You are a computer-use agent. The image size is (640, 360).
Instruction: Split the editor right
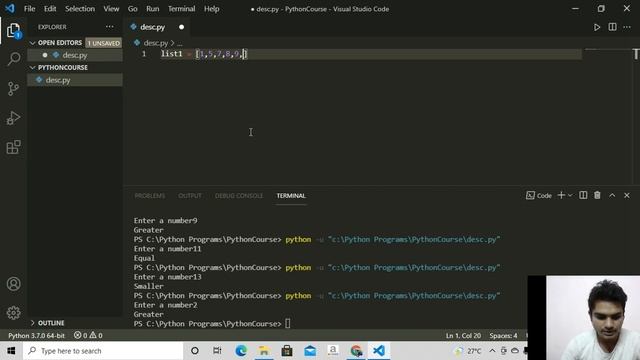[612, 27]
